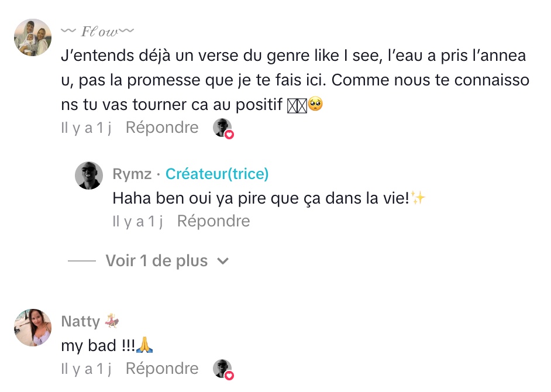
Task: Click the "Il y a 1 j" timestamp on Natty's comment
Action: click(x=86, y=369)
